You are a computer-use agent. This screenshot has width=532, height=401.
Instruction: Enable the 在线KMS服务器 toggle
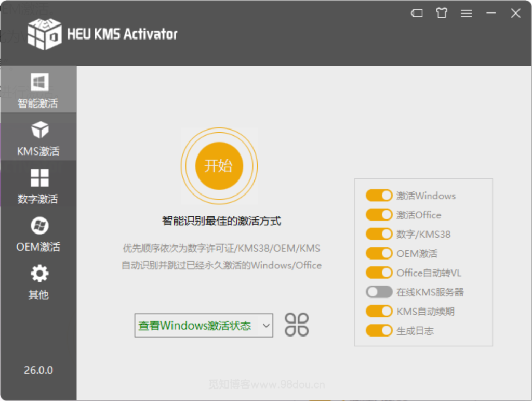379,292
